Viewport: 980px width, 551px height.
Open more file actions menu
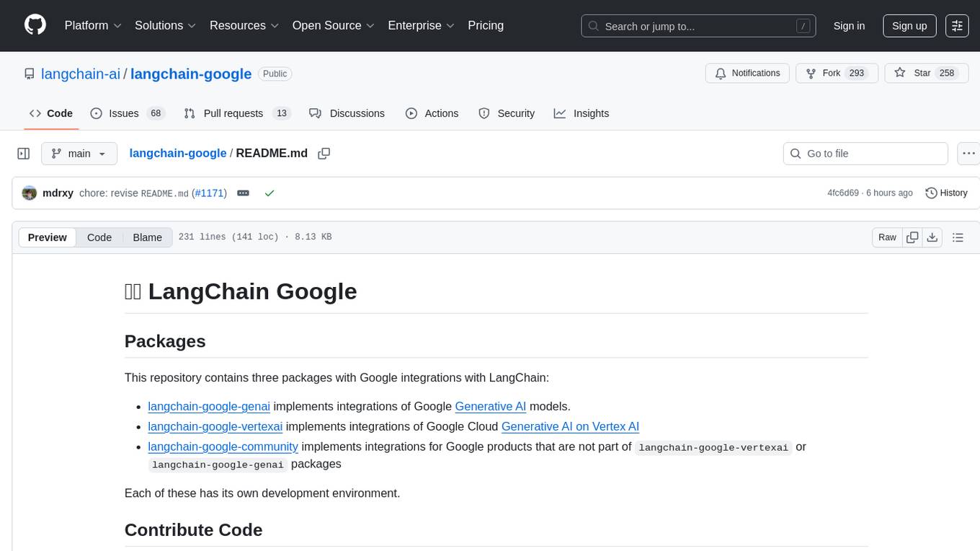click(968, 154)
